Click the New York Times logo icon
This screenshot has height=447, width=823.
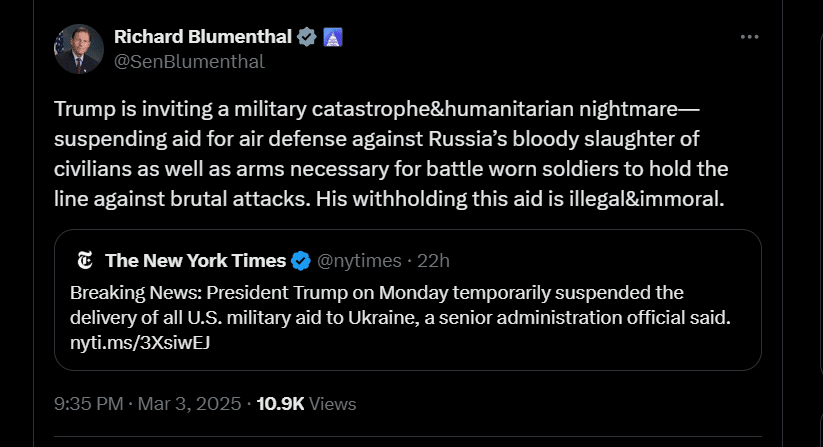pos(86,261)
